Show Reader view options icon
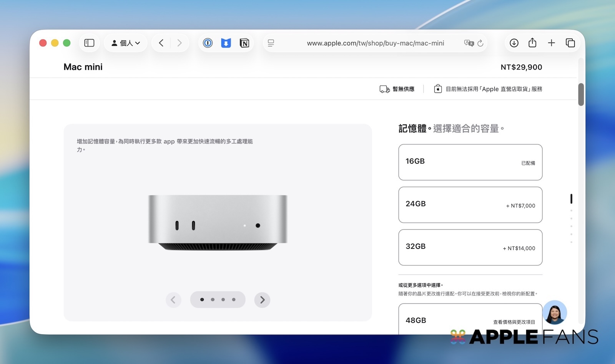Viewport: 615px width, 364px height. click(271, 43)
